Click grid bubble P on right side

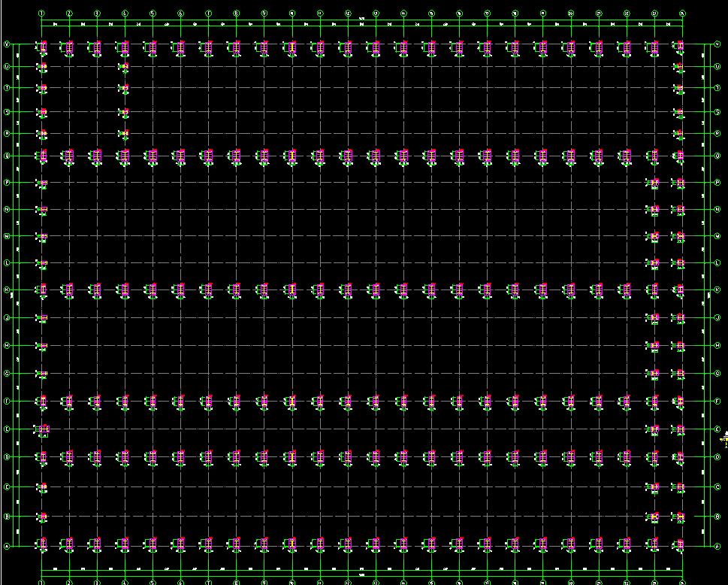717,183
